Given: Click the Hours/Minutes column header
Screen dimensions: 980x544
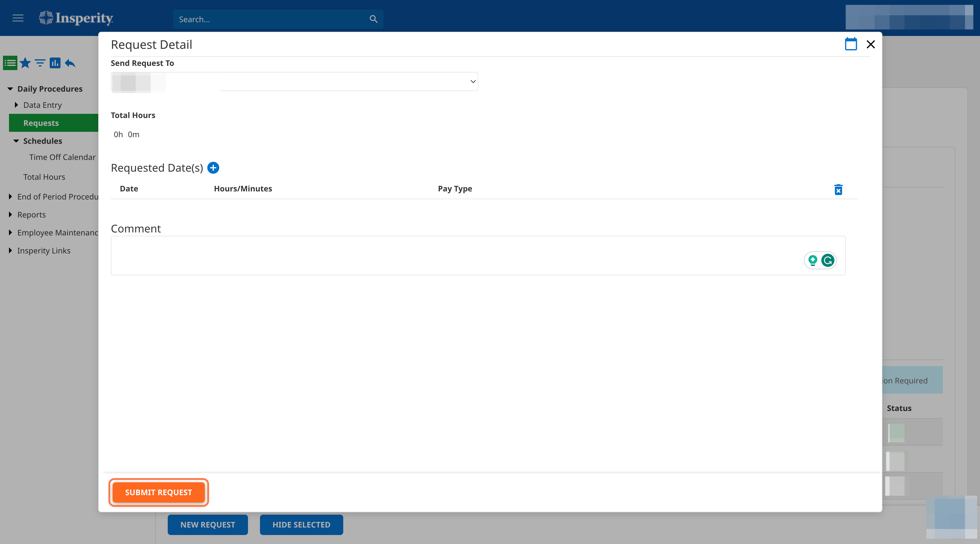Looking at the screenshot, I should tap(243, 189).
